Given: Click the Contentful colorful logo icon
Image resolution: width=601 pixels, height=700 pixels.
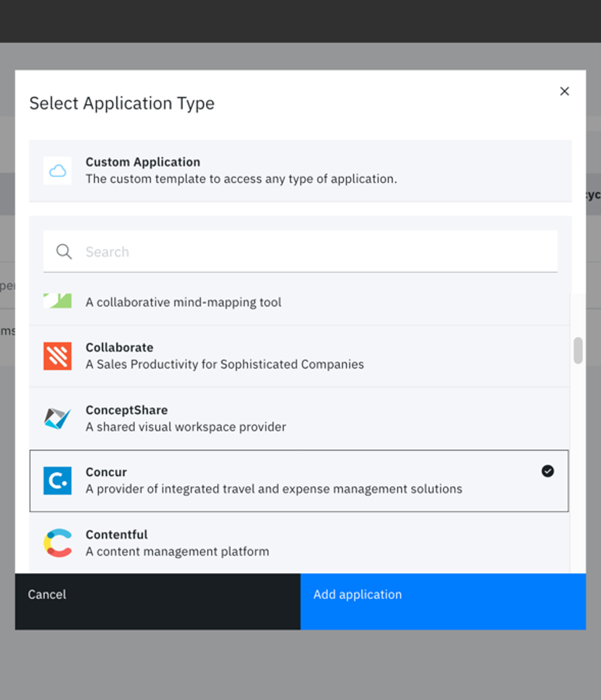Looking at the screenshot, I should pyautogui.click(x=58, y=543).
